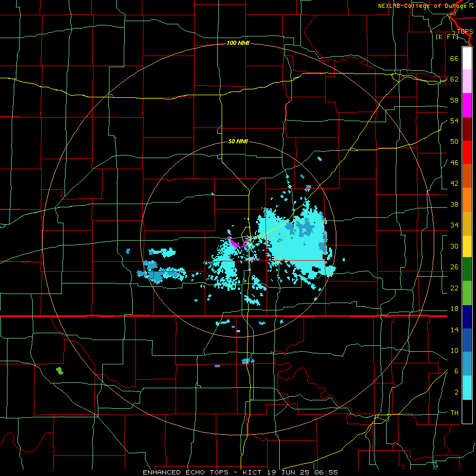Click the gold legend swatch
Image resolution: width=476 pixels, height=476 pixels.
[x=467, y=224]
